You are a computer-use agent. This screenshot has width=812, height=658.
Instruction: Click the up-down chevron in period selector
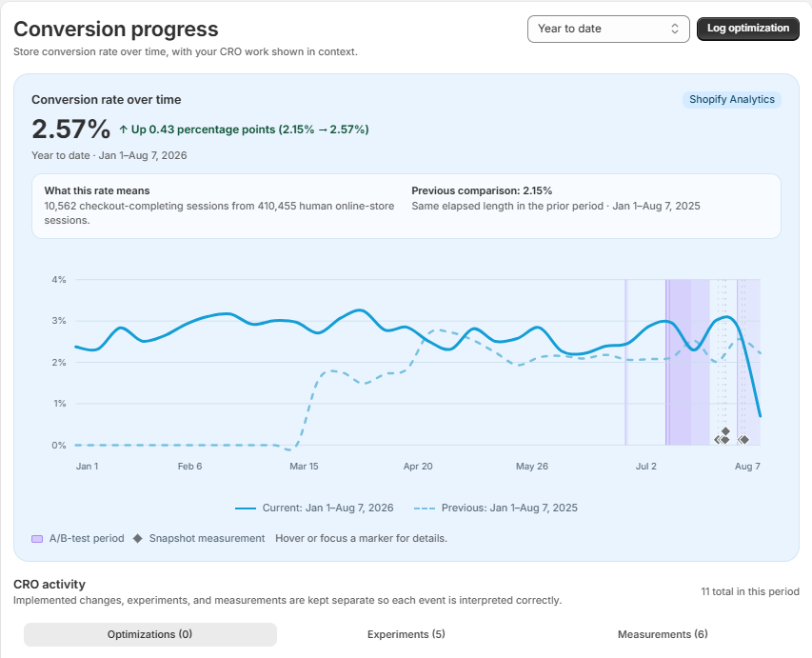point(674,29)
